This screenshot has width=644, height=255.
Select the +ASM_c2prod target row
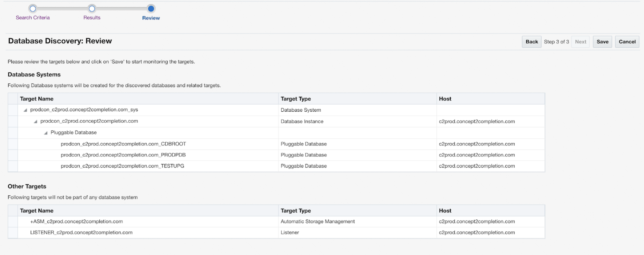point(76,222)
